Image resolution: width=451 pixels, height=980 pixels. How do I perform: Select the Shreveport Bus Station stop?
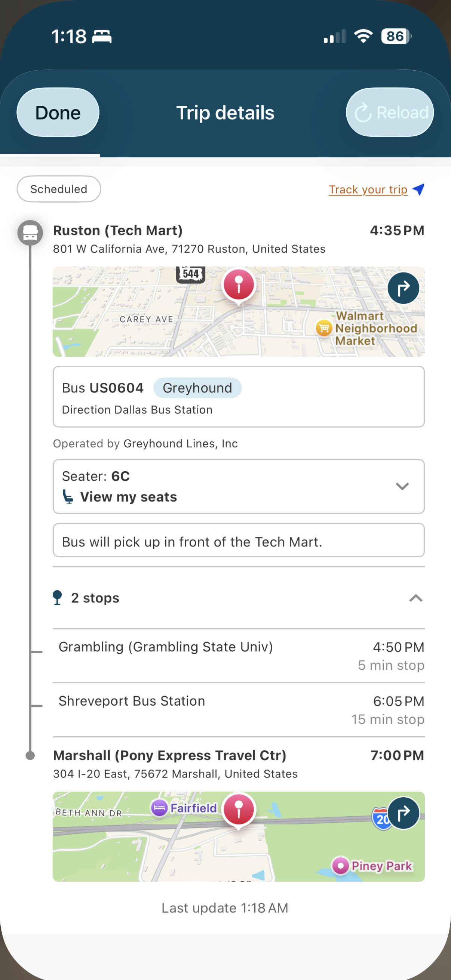coord(239,709)
